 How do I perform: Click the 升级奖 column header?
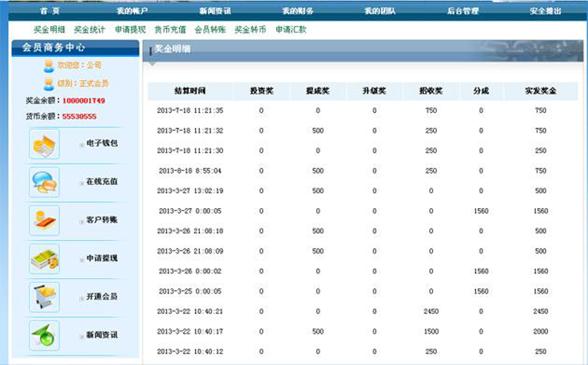coord(374,91)
